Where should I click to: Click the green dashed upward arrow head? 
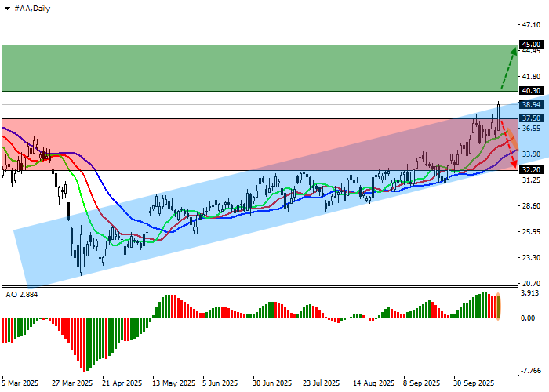tap(514, 51)
